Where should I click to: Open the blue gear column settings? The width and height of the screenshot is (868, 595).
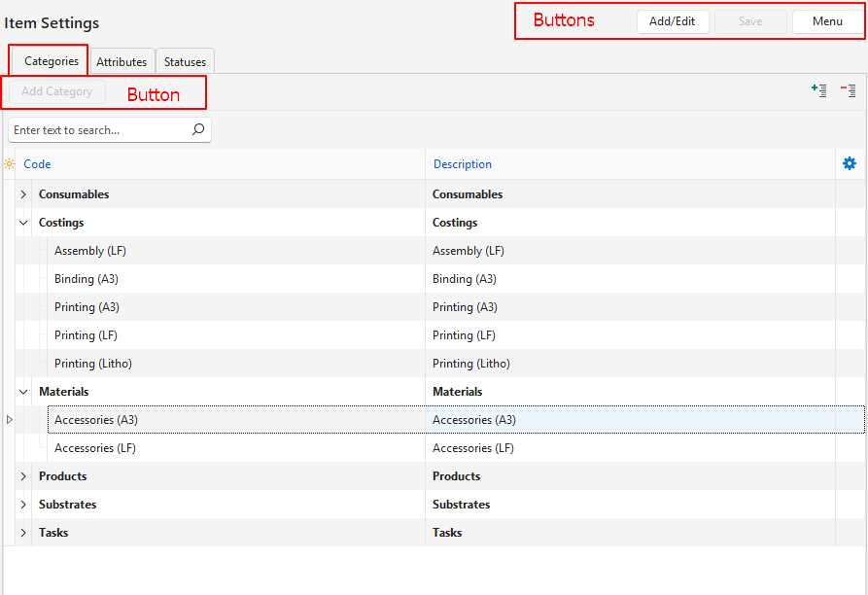click(x=850, y=163)
